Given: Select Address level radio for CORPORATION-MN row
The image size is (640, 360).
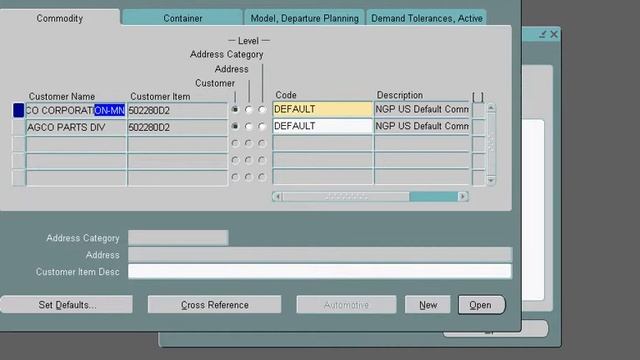Looking at the screenshot, I should [249, 109].
